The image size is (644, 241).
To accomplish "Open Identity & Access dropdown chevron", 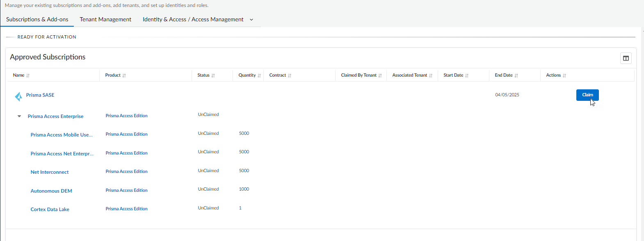I will point(251,20).
